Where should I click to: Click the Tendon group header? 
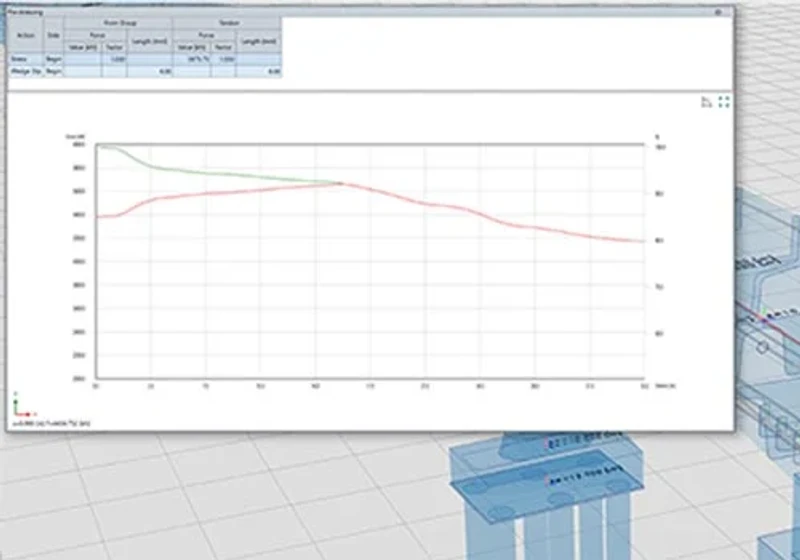[x=227, y=23]
